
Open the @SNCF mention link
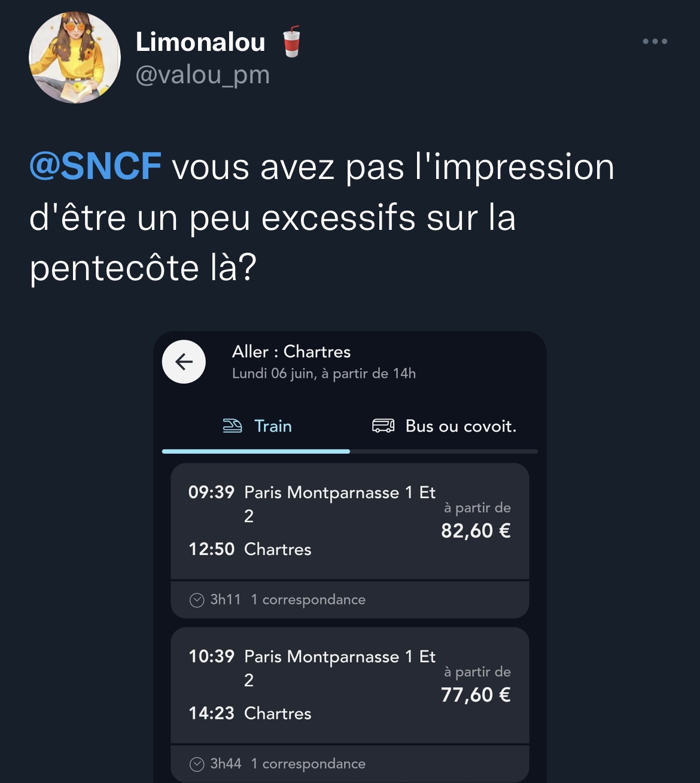[96, 166]
